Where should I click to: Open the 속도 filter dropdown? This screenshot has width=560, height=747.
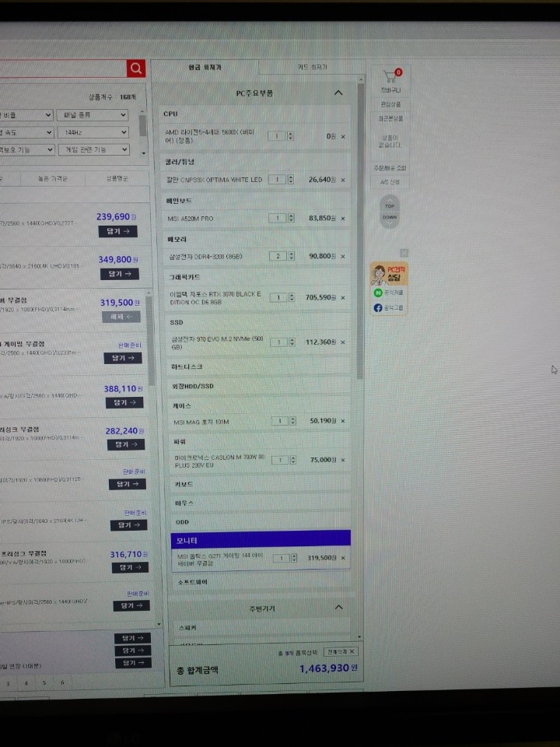[x=26, y=132]
